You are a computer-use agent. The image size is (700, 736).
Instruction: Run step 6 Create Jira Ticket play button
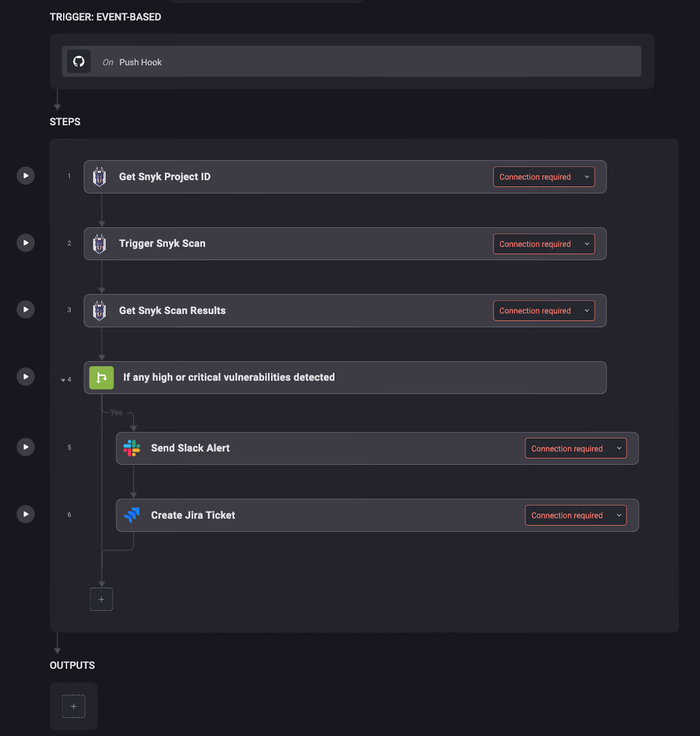tap(26, 514)
